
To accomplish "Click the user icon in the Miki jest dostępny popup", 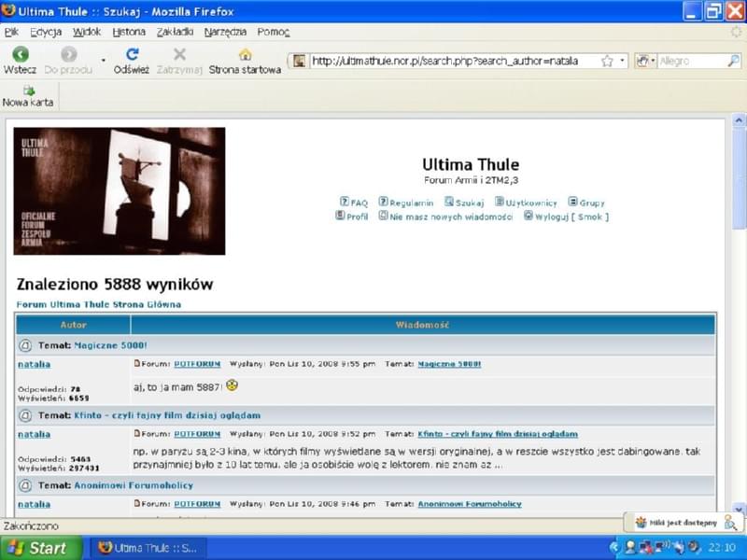I will (730, 523).
